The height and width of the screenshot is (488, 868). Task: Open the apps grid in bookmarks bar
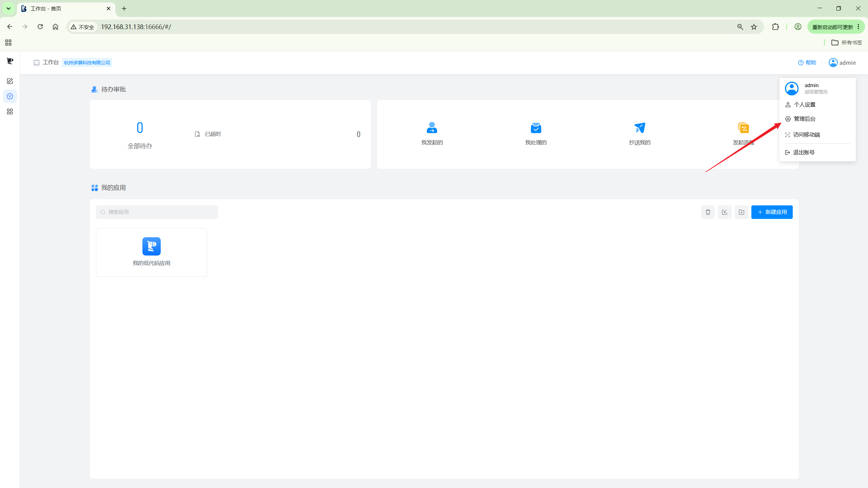[x=8, y=42]
